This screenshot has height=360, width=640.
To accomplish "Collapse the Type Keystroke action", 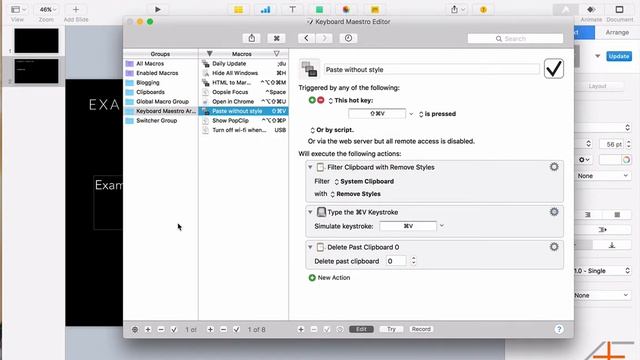I will tap(310, 212).
